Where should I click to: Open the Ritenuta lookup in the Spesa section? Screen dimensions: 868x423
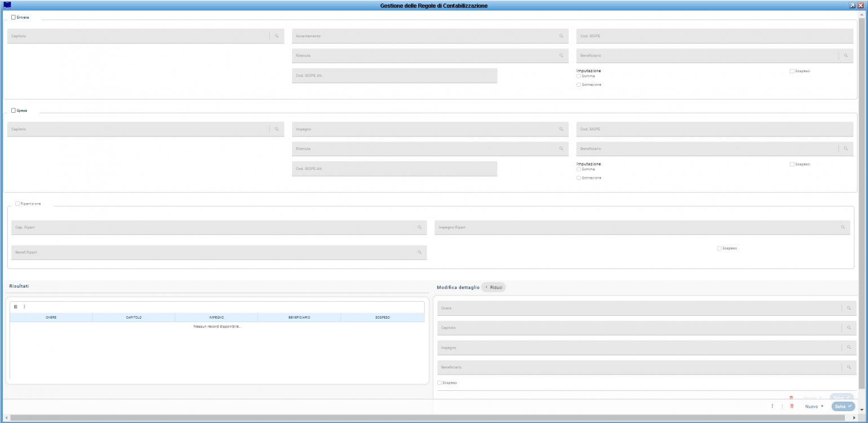pyautogui.click(x=561, y=149)
